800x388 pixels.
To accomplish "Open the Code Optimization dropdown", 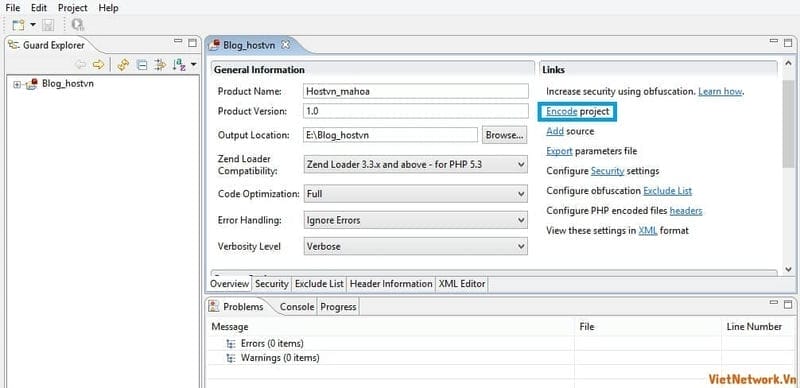I will pyautogui.click(x=415, y=194).
